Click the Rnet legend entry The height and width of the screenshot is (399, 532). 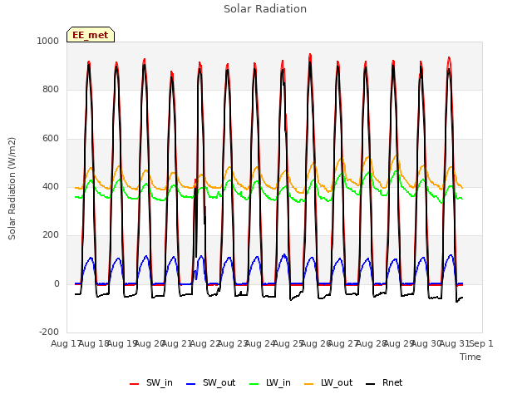pyautogui.click(x=384, y=383)
